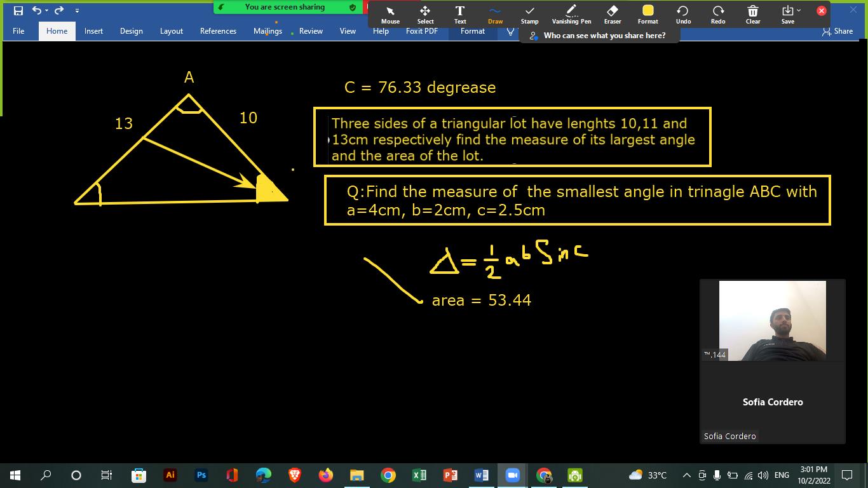Show hidden system tray icons

coord(687,475)
